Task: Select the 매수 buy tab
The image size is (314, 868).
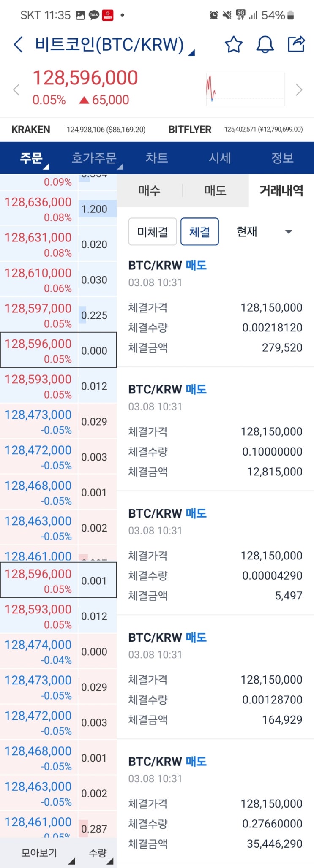Action: [149, 191]
